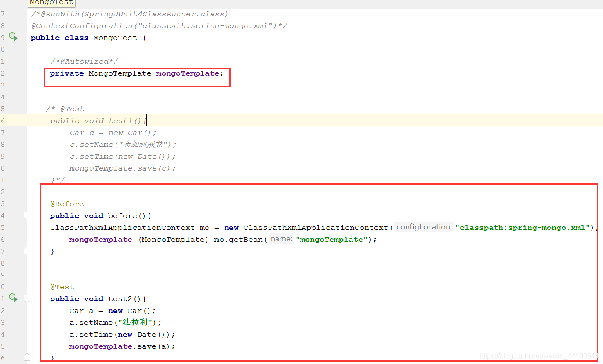Collapse the before() method fold marker
The image size is (603, 364).
27,215
